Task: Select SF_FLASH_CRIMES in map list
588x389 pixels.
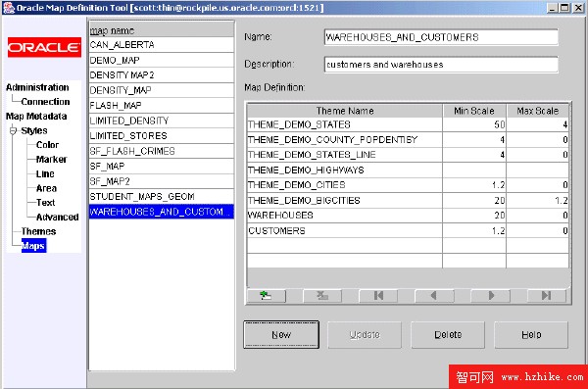Action: [x=162, y=151]
